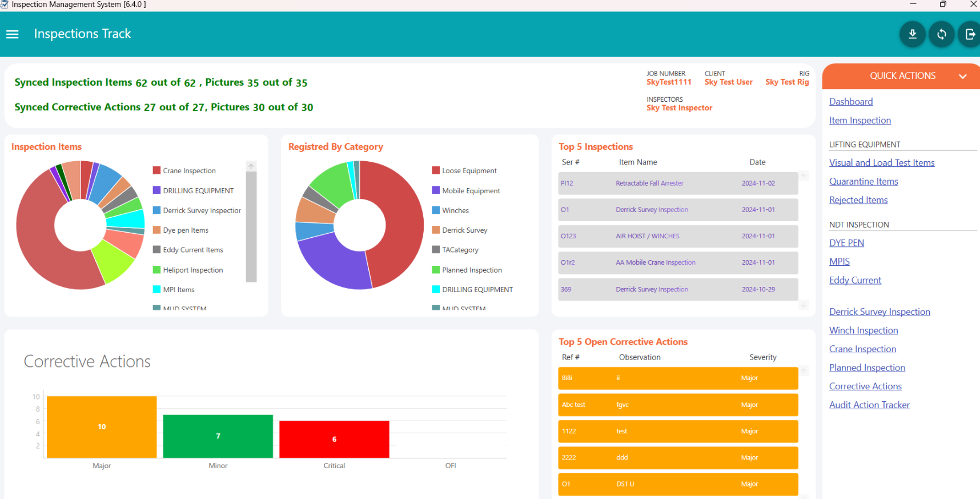Go to Rejected Items
This screenshot has height=499, width=980.
pos(858,200)
